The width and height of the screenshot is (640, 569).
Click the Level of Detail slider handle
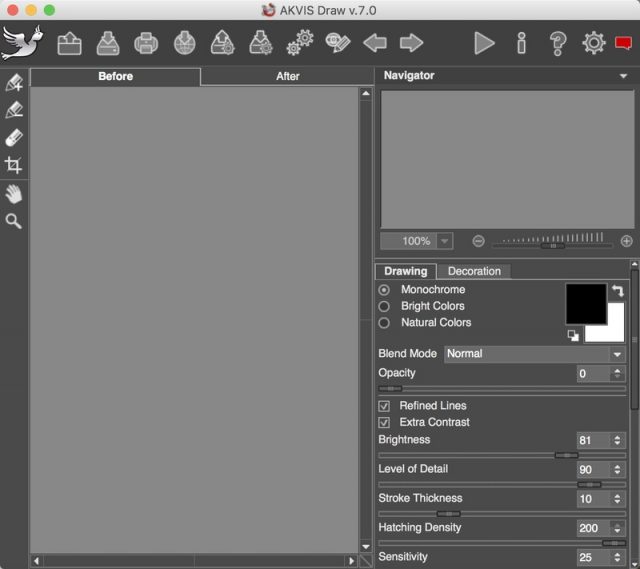[589, 485]
